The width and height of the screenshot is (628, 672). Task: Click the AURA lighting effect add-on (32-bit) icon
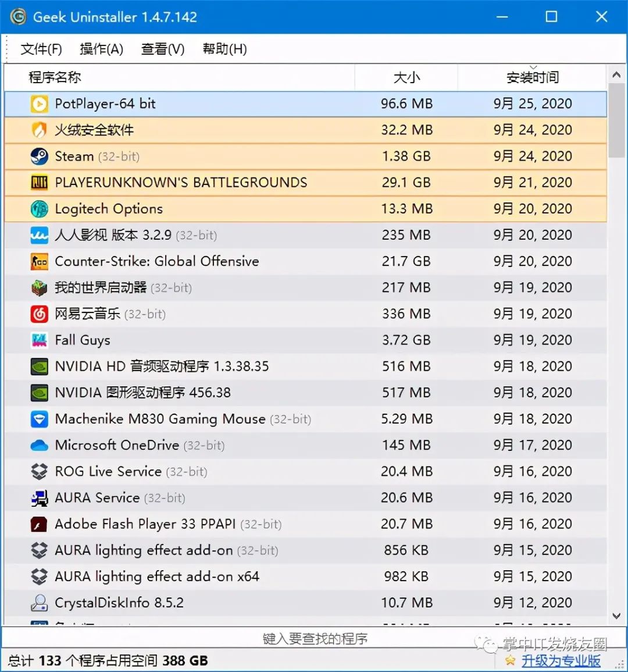coord(40,551)
